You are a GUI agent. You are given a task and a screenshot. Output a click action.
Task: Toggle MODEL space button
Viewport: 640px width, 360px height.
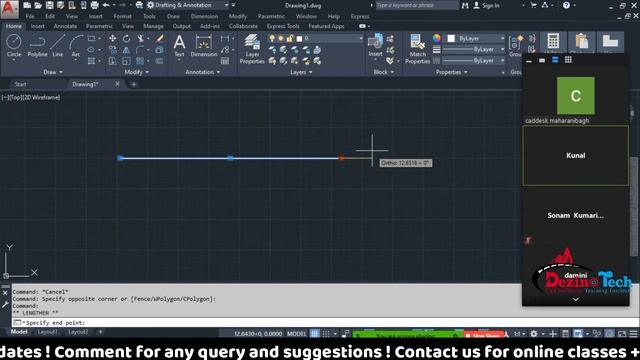[x=296, y=333]
